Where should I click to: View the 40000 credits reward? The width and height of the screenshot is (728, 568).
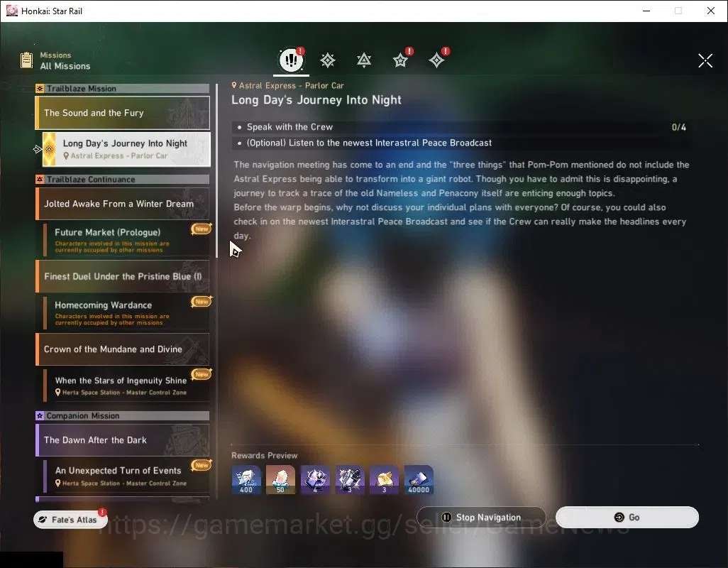419,480
